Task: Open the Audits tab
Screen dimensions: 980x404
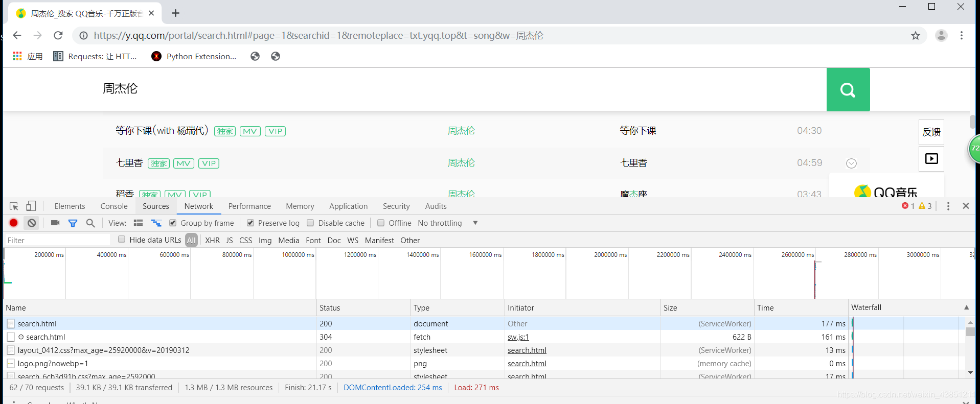Action: (x=436, y=206)
